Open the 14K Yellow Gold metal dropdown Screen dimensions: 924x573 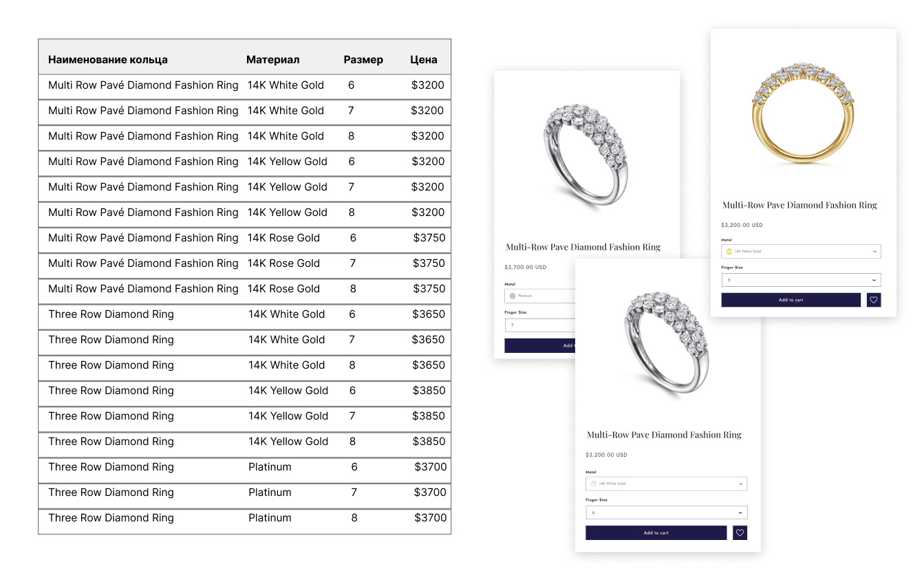(x=801, y=252)
